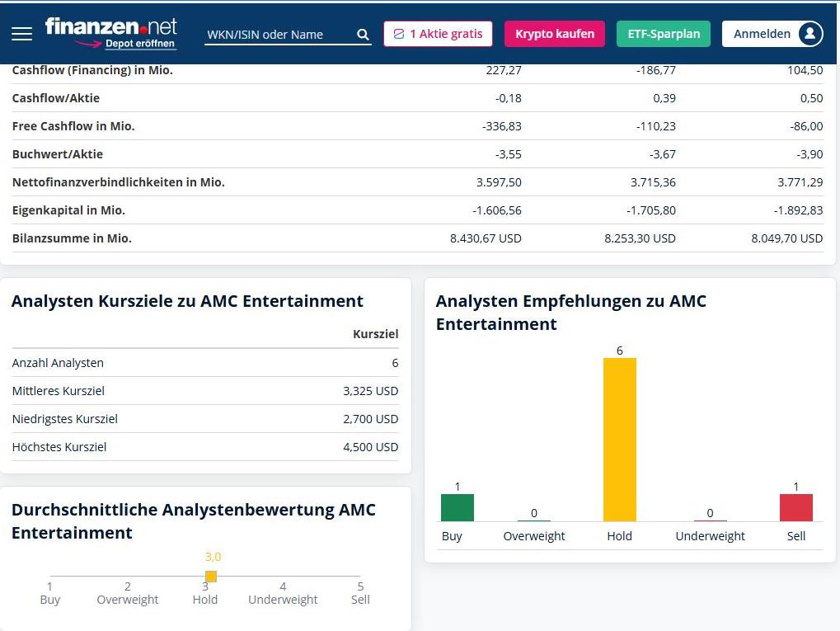The image size is (840, 631).
Task: Click the search magnifier icon
Action: click(x=362, y=35)
